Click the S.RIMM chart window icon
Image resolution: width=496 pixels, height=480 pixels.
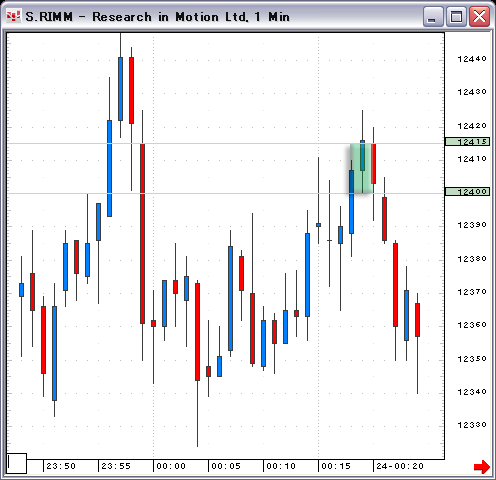point(14,16)
